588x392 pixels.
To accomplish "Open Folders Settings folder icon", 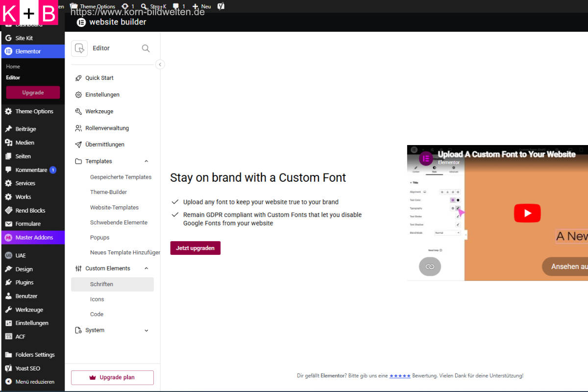I will (x=8, y=355).
